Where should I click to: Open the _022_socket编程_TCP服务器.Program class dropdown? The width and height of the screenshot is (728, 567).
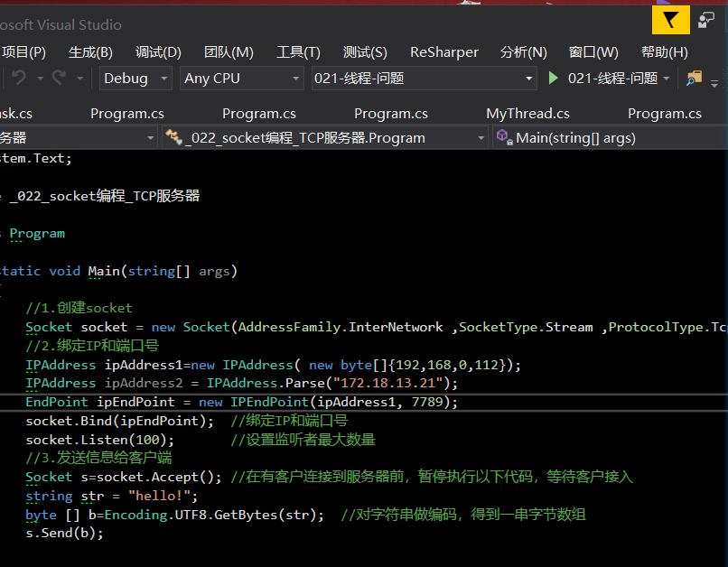click(324, 138)
